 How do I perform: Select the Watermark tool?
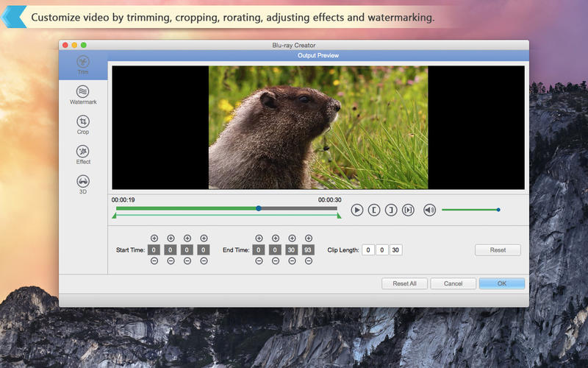pyautogui.click(x=83, y=94)
